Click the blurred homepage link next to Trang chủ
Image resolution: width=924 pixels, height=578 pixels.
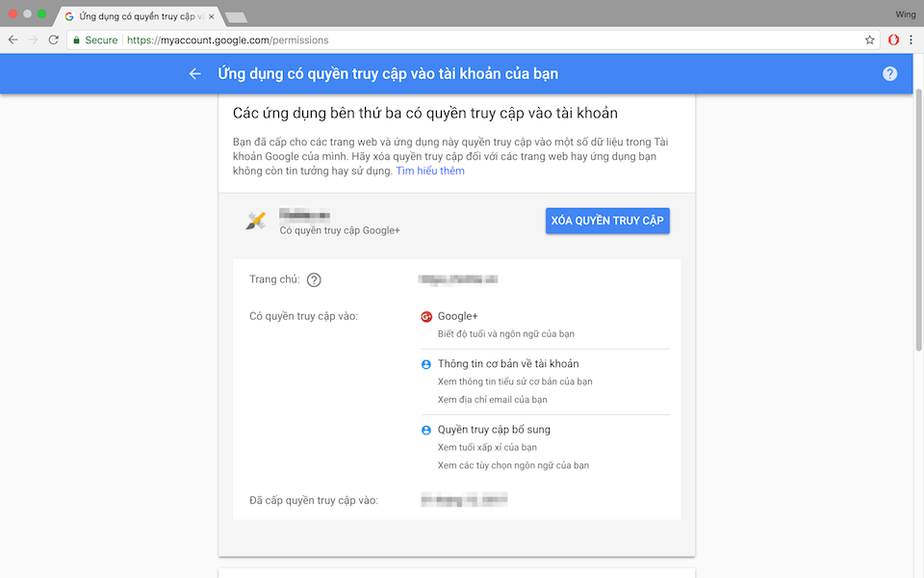tap(458, 279)
